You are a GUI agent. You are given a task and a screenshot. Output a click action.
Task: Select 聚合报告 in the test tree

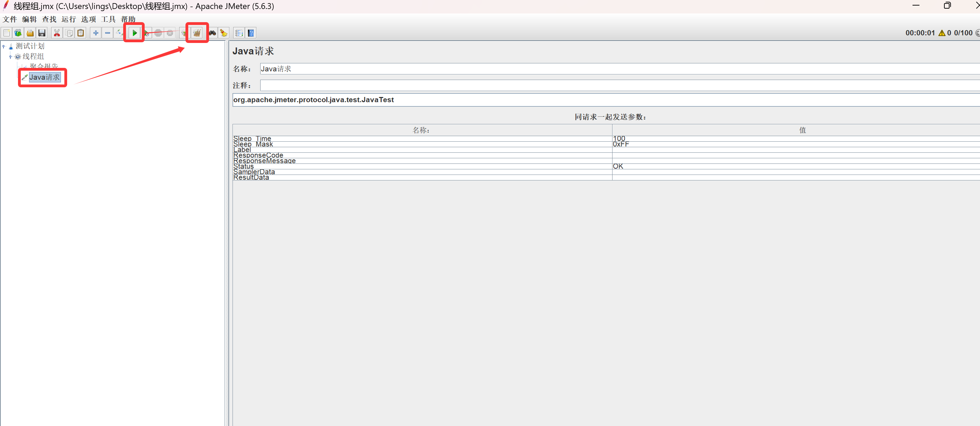(x=44, y=66)
